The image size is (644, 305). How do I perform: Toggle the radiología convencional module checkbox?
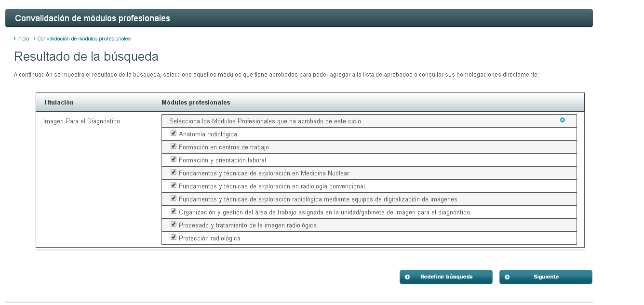[x=174, y=186]
